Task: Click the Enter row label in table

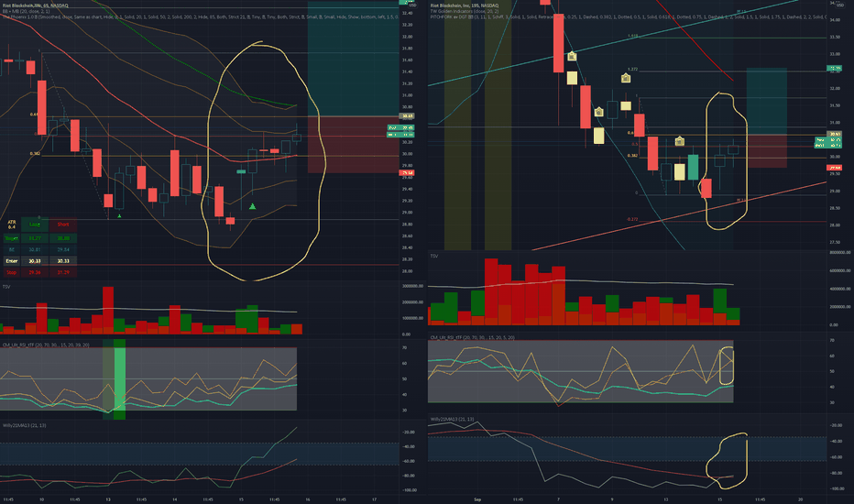Action: [x=11, y=261]
